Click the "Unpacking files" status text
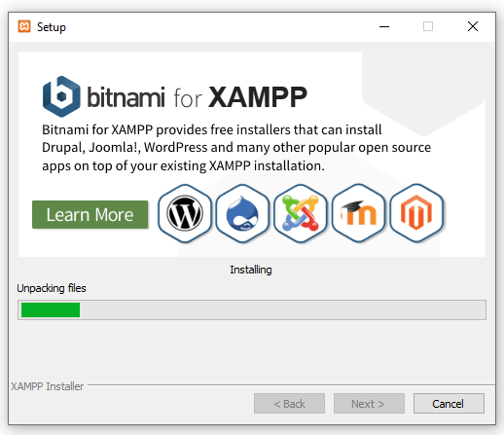Image resolution: width=504 pixels, height=435 pixels. point(52,288)
